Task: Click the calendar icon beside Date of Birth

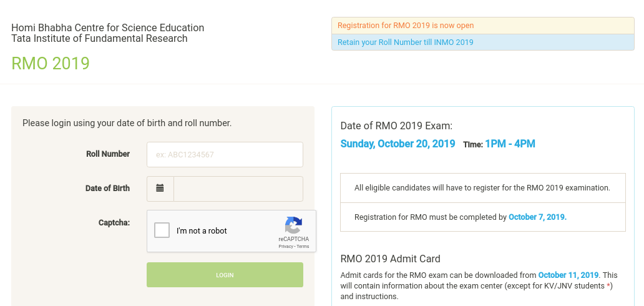Action: [x=160, y=189]
